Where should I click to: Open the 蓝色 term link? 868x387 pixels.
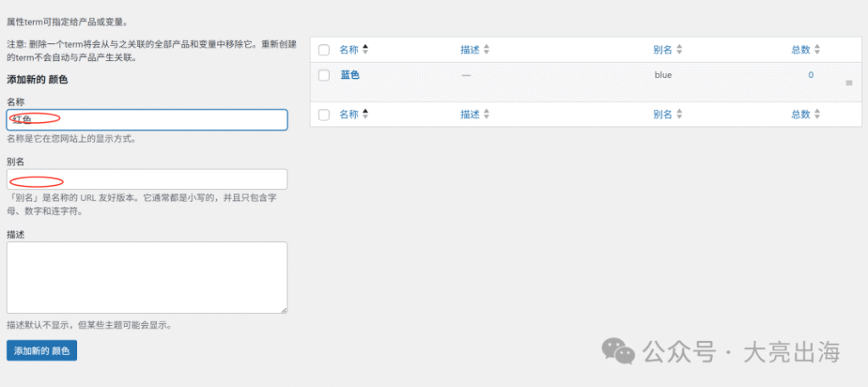click(350, 75)
